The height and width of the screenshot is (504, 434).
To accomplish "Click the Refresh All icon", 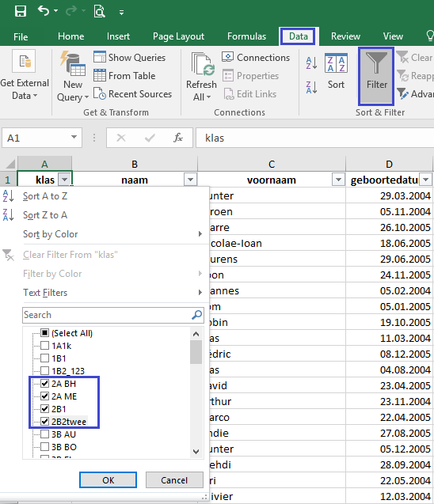I will (202, 64).
